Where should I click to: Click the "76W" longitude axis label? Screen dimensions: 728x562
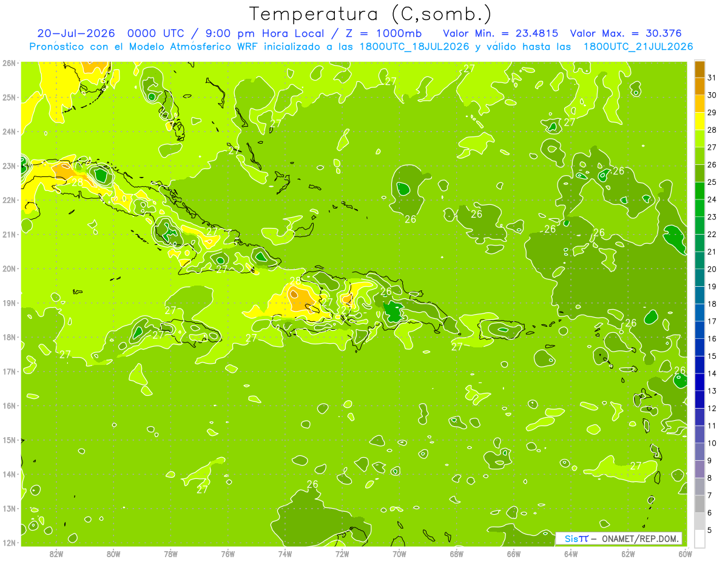228,554
